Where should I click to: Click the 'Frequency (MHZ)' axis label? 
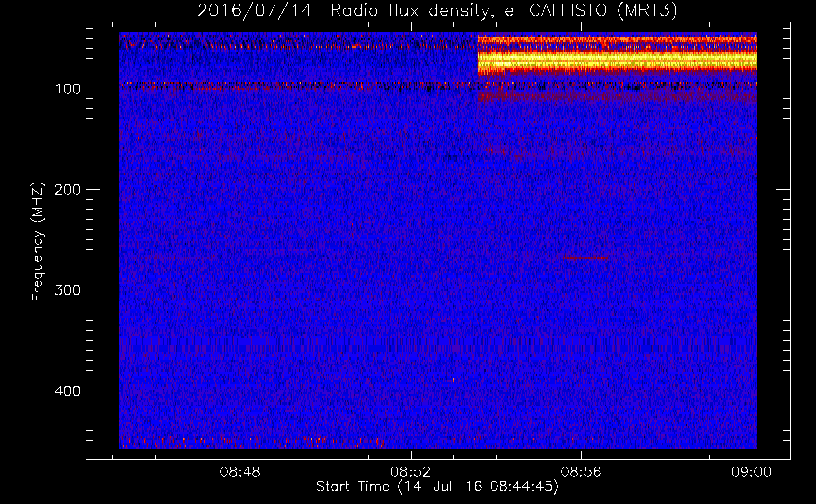(38, 242)
